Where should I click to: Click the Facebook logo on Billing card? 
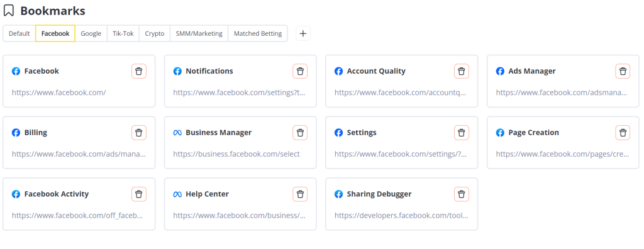point(16,133)
